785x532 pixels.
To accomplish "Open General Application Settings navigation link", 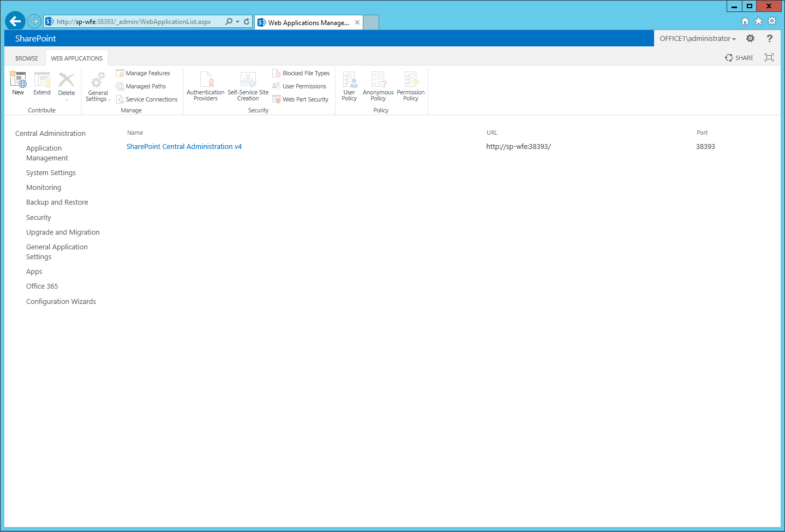I will tap(57, 252).
